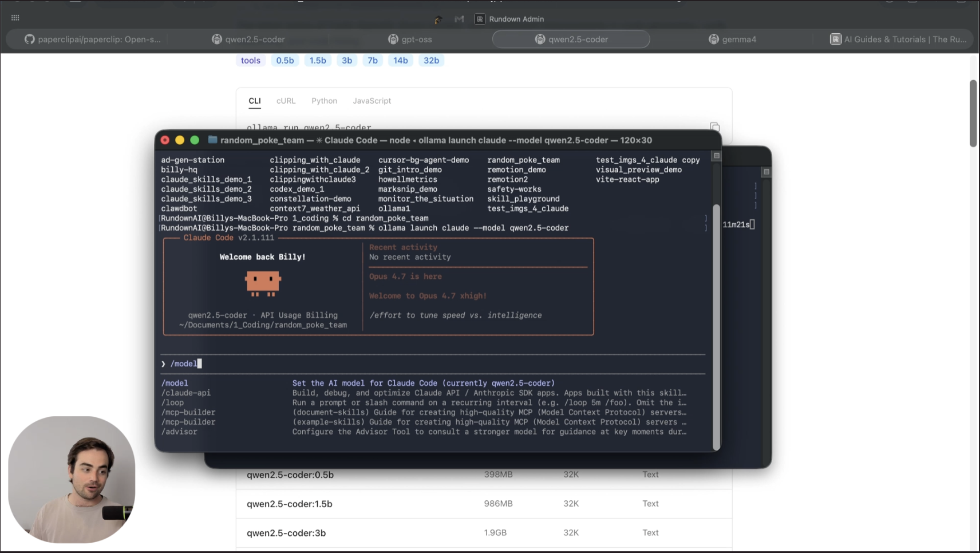Click the tools tag pill
980x553 pixels.
(251, 61)
